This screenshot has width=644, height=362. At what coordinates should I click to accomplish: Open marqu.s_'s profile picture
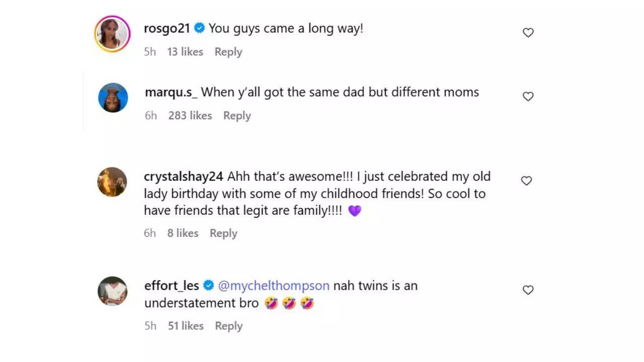point(113,98)
